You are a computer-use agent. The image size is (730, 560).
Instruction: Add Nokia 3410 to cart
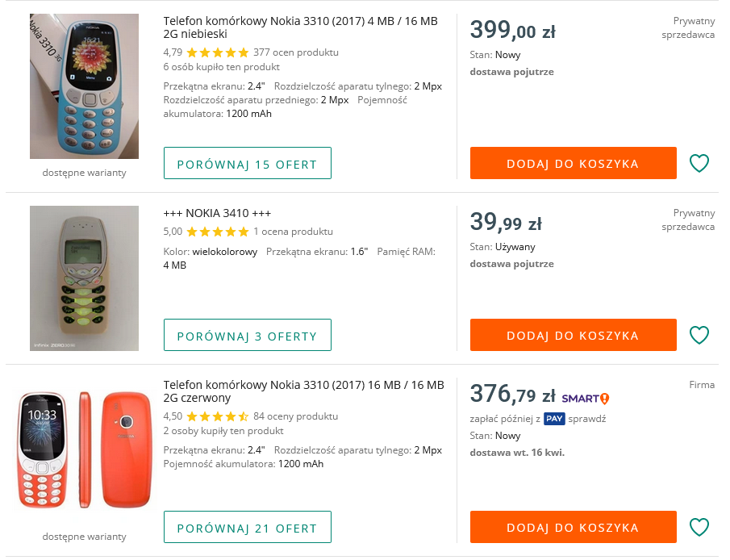[573, 335]
